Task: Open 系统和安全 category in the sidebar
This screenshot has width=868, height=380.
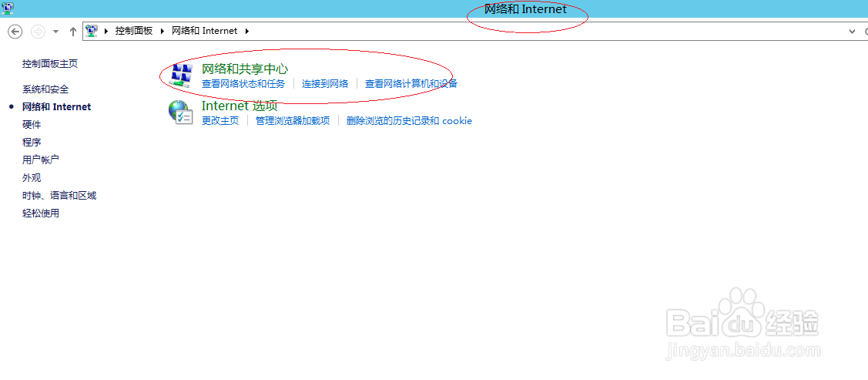Action: 45,89
